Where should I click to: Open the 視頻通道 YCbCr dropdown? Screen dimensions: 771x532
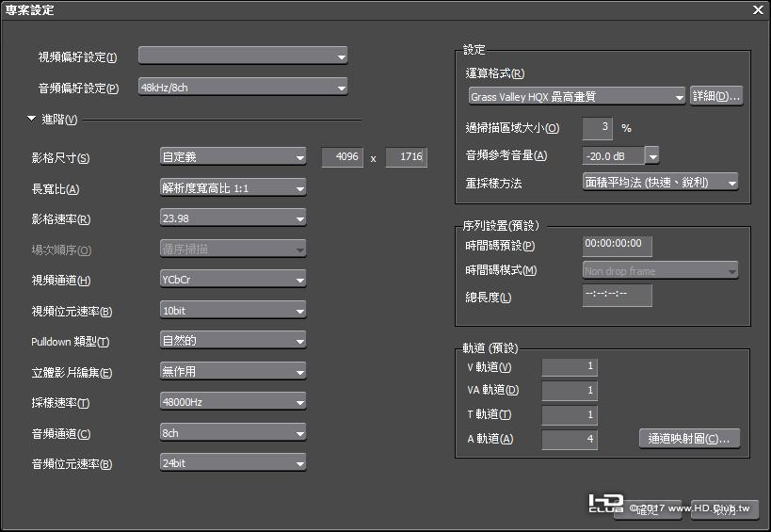tap(233, 280)
